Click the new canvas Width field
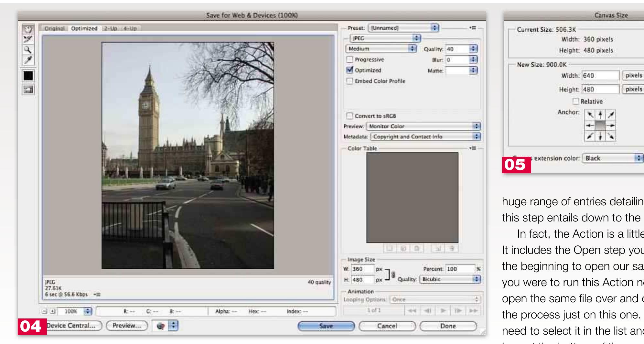The height and width of the screenshot is (344, 644). [x=600, y=75]
